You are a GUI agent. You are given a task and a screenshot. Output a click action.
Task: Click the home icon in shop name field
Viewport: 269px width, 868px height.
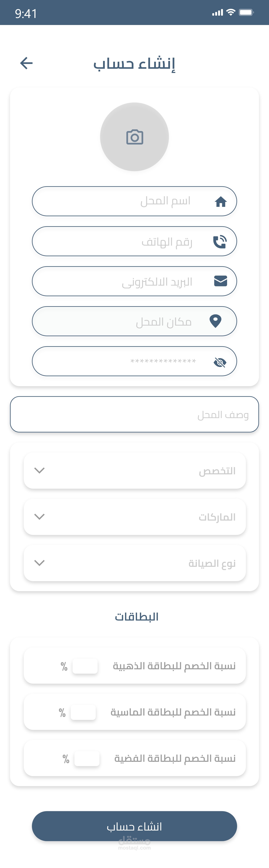[x=221, y=202]
